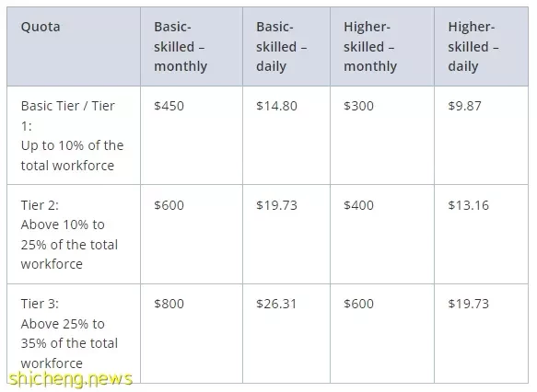The height and width of the screenshot is (392, 537).
Task: Click the Higher-skilled daily header
Action: 481,47
